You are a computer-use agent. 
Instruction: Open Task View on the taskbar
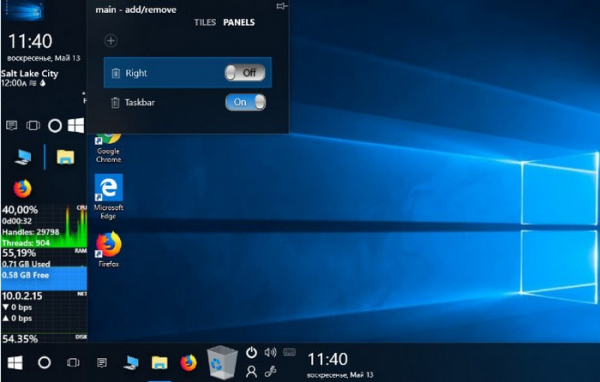click(73, 362)
